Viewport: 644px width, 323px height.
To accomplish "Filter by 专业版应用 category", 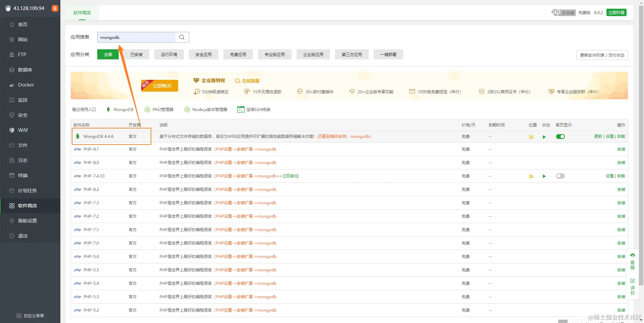I will point(275,54).
